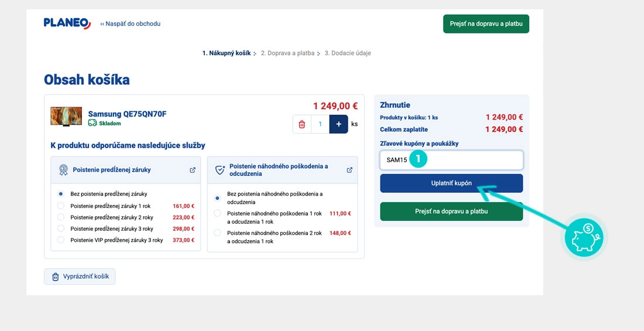Click the 161,00 € warranty price

(184, 206)
